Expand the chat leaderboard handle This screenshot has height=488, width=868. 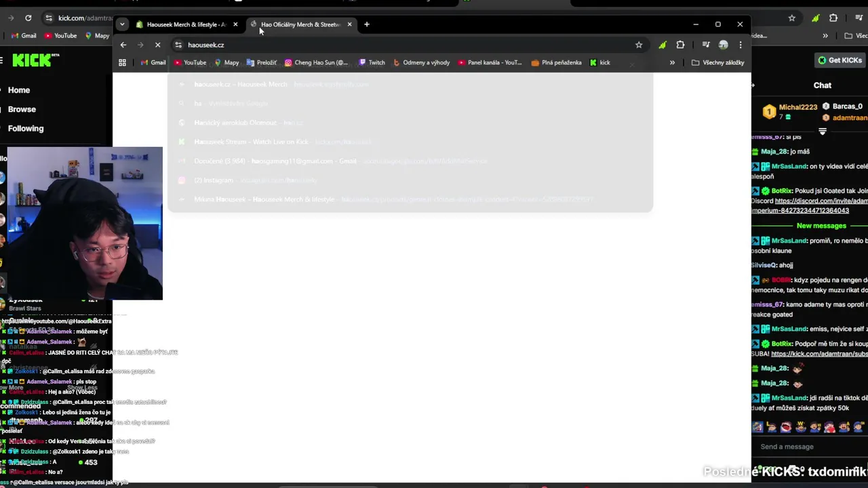pos(823,131)
